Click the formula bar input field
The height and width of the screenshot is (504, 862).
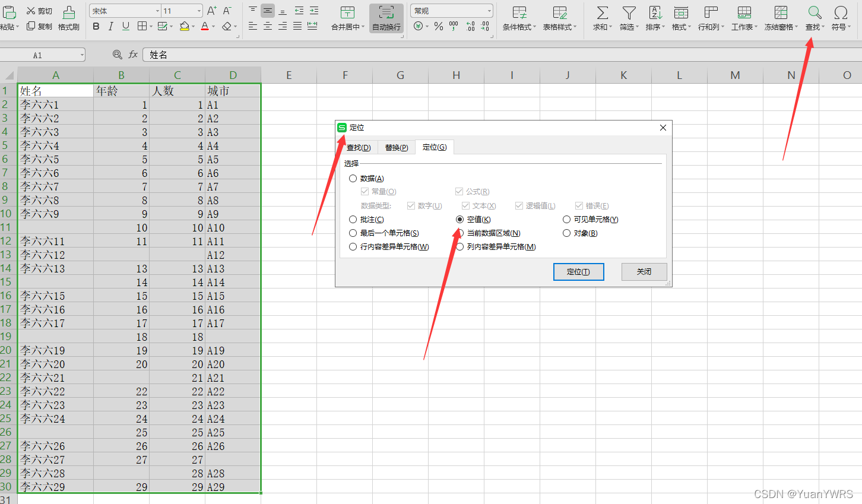502,55
